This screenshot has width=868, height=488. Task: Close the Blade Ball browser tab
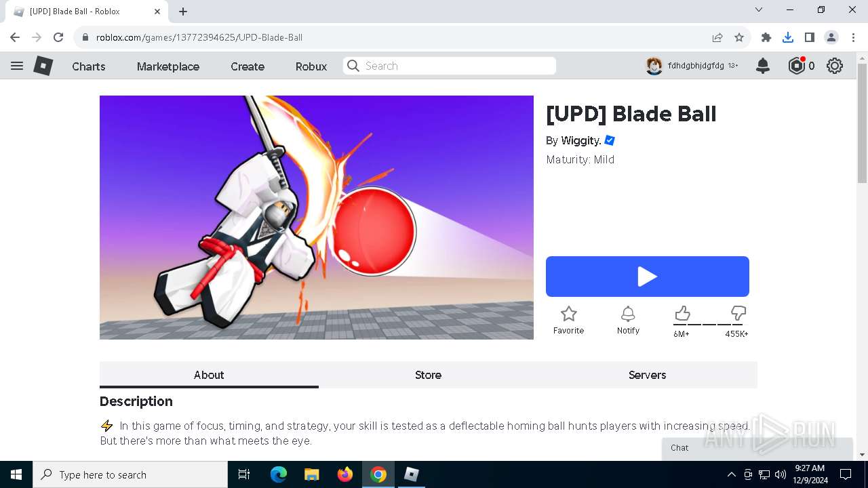[x=157, y=12]
